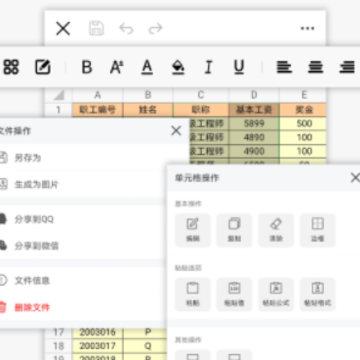Select column E header
Image resolution: width=360 pixels, height=360 pixels.
(303, 95)
